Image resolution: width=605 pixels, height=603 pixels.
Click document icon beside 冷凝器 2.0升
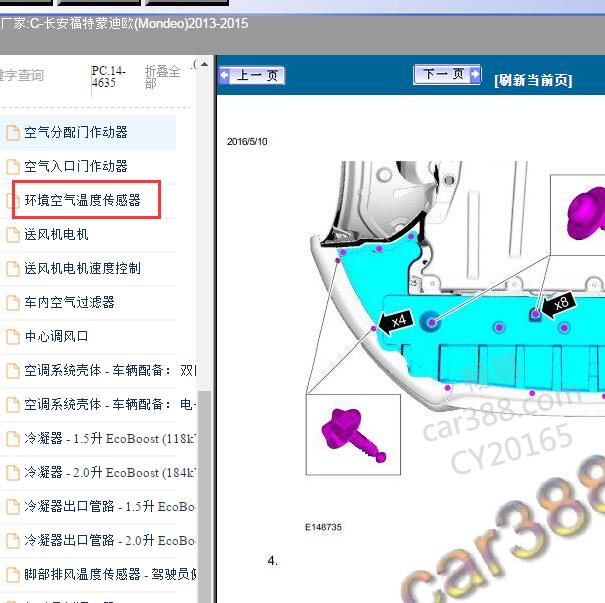point(13,473)
